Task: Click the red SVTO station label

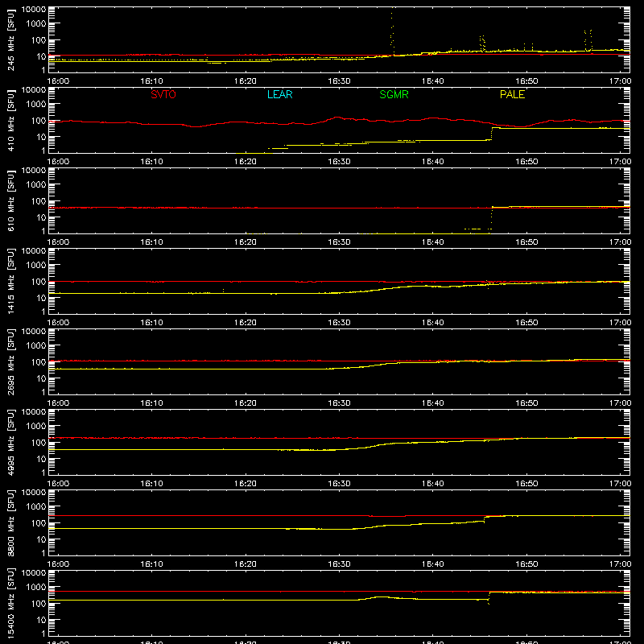Action: (163, 94)
